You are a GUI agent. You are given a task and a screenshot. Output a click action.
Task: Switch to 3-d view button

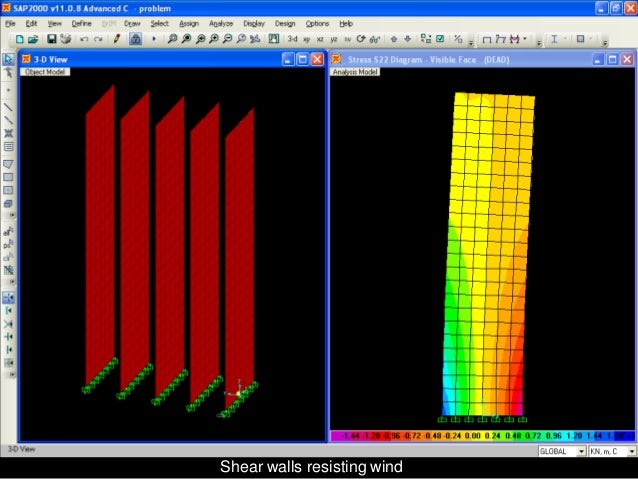(x=292, y=39)
